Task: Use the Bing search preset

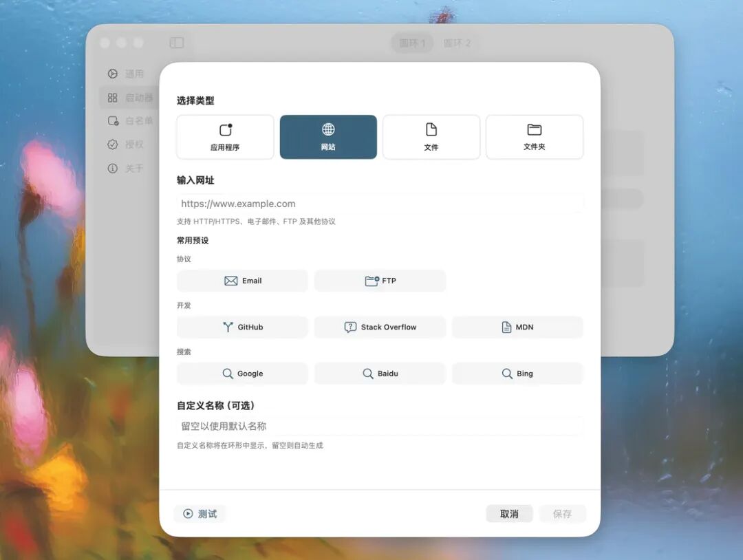Action: coord(517,374)
